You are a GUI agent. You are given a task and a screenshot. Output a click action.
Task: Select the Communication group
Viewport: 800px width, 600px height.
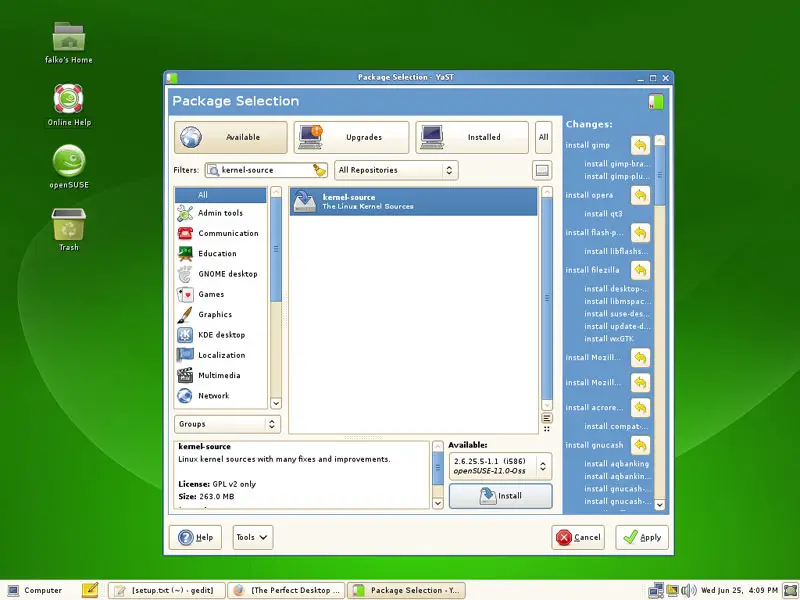pos(220,233)
